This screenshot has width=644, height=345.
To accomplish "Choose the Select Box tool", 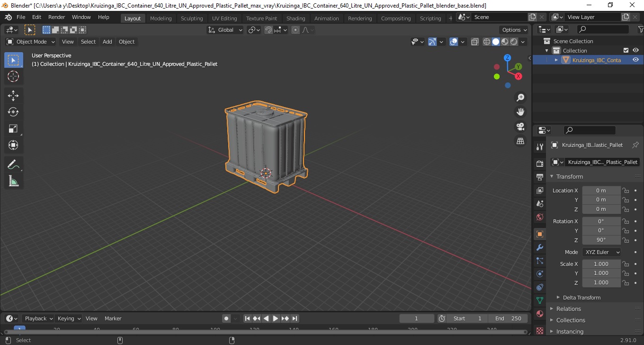I will point(13,60).
